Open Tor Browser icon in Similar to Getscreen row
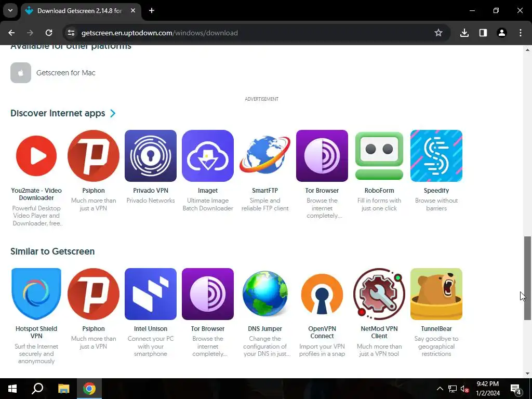The height and width of the screenshot is (399, 532). (x=208, y=294)
